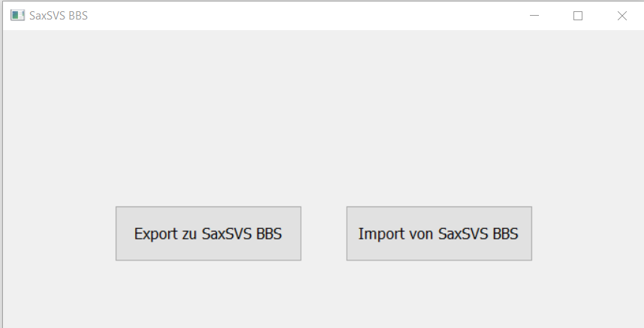Click the SaxSVS BBS title text
Viewport: 644px width, 328px height.
(59, 16)
